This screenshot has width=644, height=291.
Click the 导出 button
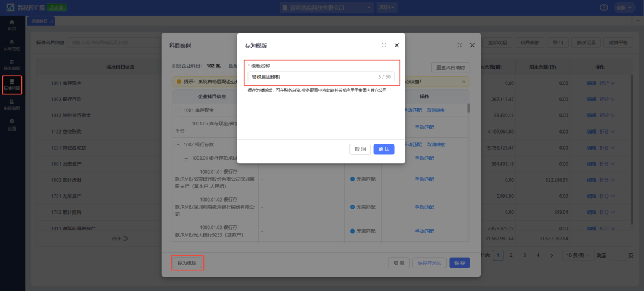click(x=558, y=42)
